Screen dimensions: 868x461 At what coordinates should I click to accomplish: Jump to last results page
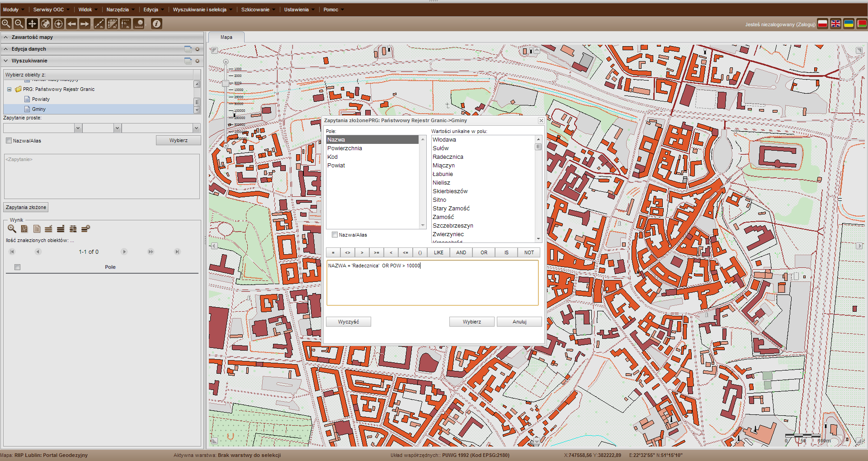point(177,252)
